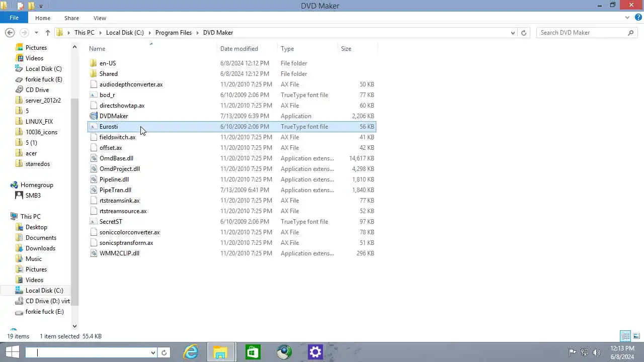The width and height of the screenshot is (644, 362).
Task: Open the taskbar clock showing 12:13 PM
Action: 622,352
